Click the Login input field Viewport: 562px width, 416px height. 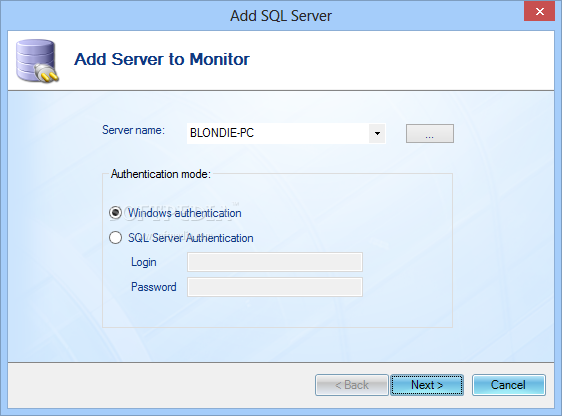click(x=275, y=262)
